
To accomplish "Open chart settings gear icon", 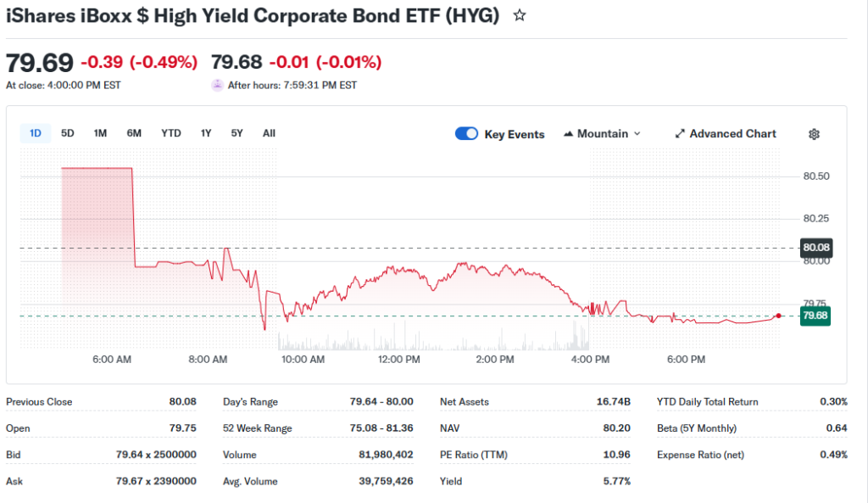I will [x=815, y=134].
